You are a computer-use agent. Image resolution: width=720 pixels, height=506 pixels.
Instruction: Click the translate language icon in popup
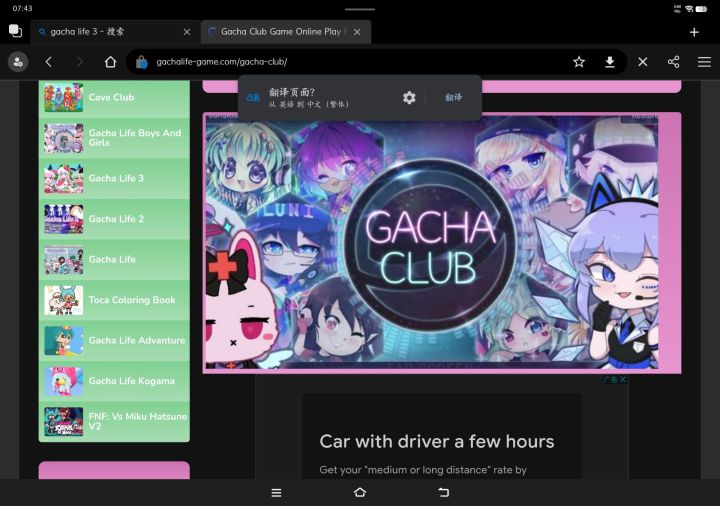(x=253, y=97)
